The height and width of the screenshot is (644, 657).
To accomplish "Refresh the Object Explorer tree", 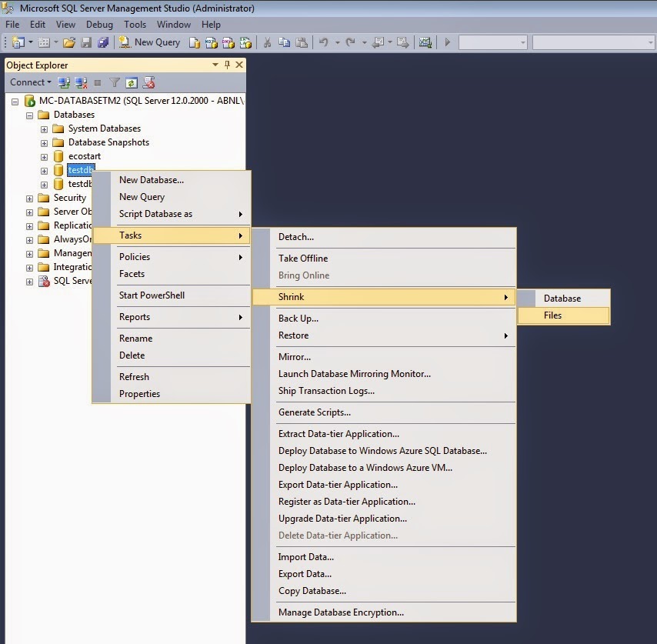I will [131, 82].
